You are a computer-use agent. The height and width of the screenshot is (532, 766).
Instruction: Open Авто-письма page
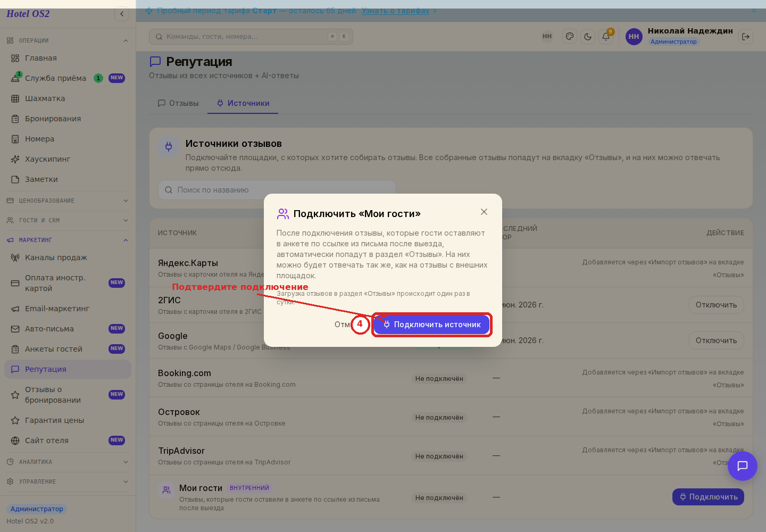tap(68, 329)
